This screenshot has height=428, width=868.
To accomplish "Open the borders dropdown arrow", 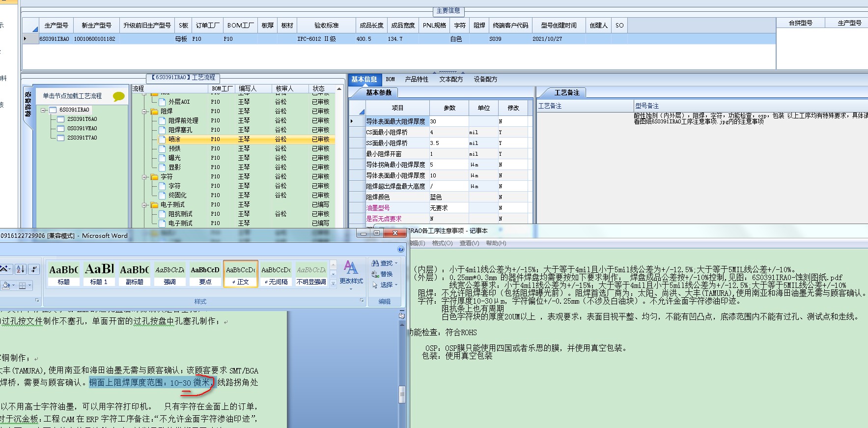I will coord(29,285).
